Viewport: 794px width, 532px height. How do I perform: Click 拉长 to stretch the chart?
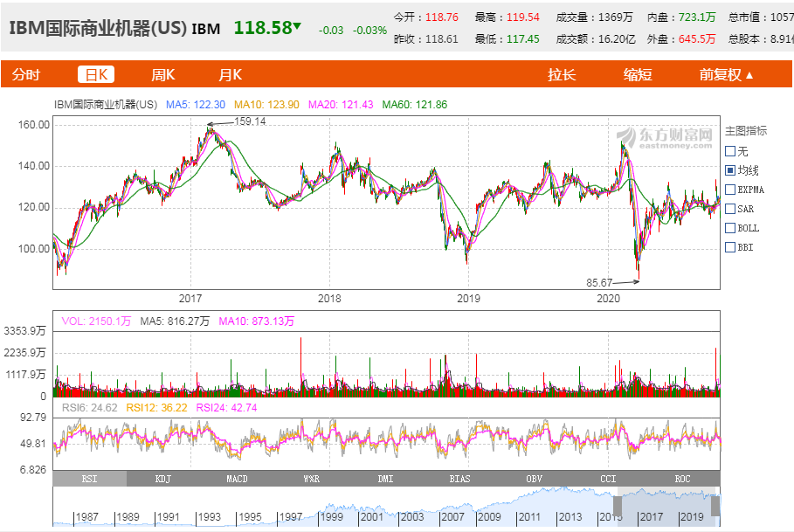tap(562, 74)
